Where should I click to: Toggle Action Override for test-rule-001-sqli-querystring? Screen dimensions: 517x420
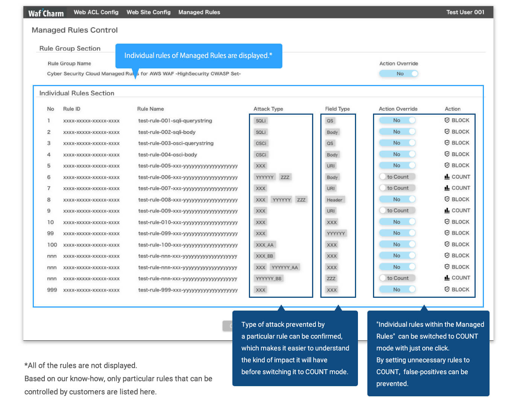point(397,120)
